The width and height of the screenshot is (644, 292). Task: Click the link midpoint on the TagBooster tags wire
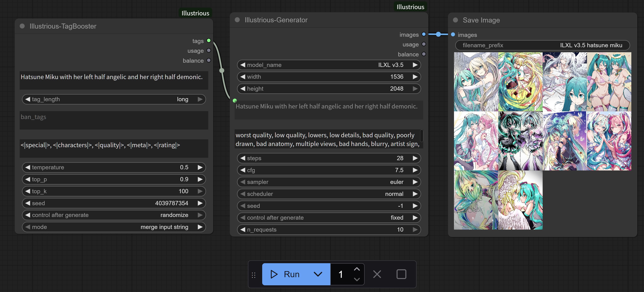click(x=221, y=71)
